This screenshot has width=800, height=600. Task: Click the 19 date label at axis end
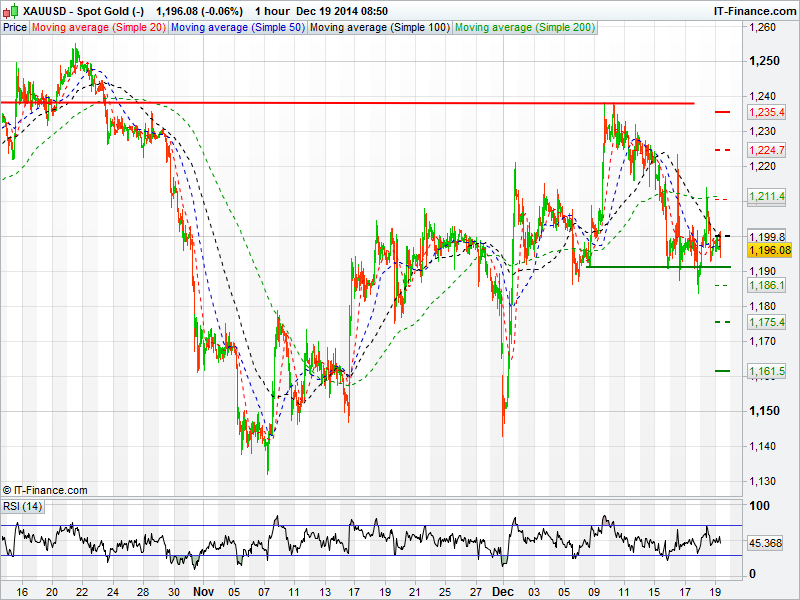[715, 592]
